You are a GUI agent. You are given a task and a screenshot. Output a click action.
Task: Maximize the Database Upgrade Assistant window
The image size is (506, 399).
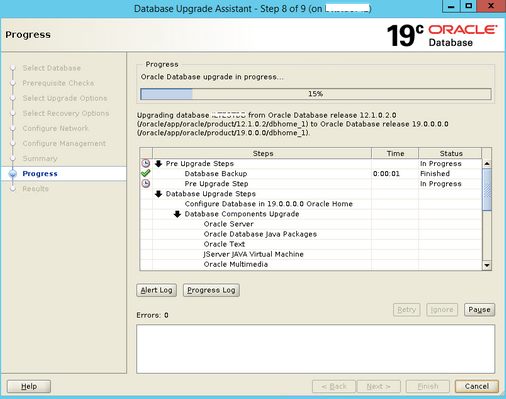(468, 6)
